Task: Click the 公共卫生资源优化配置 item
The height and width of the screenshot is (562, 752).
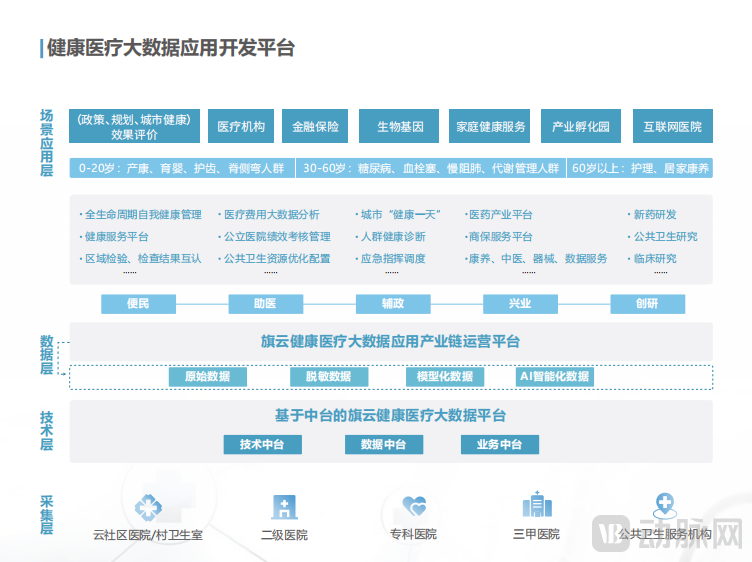Action: [275, 258]
